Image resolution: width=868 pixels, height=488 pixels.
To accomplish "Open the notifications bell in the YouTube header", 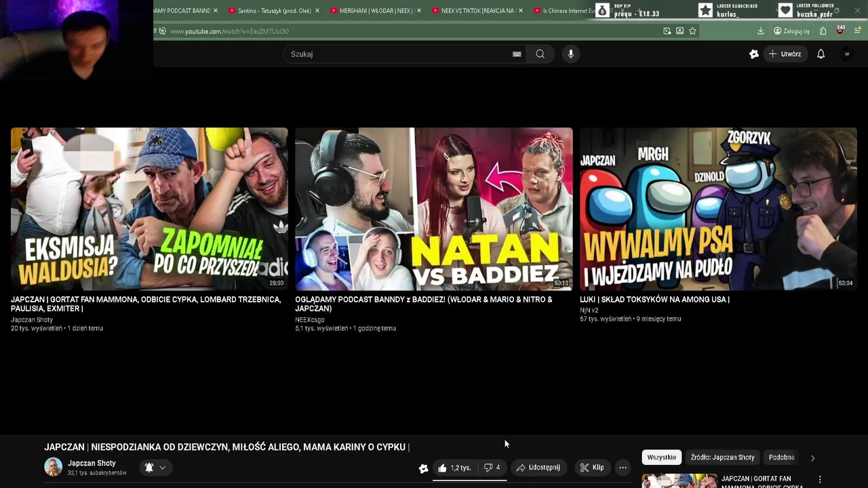I will point(821,54).
